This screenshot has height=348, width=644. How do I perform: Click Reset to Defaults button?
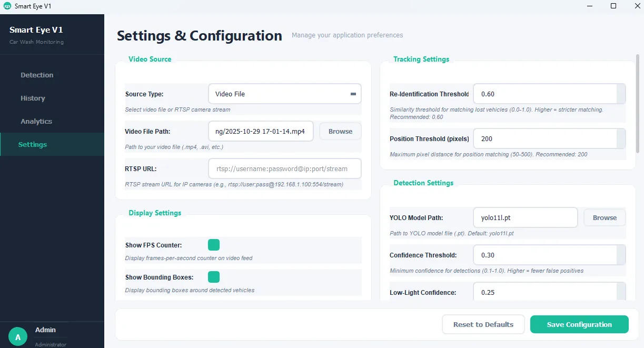[x=483, y=324]
